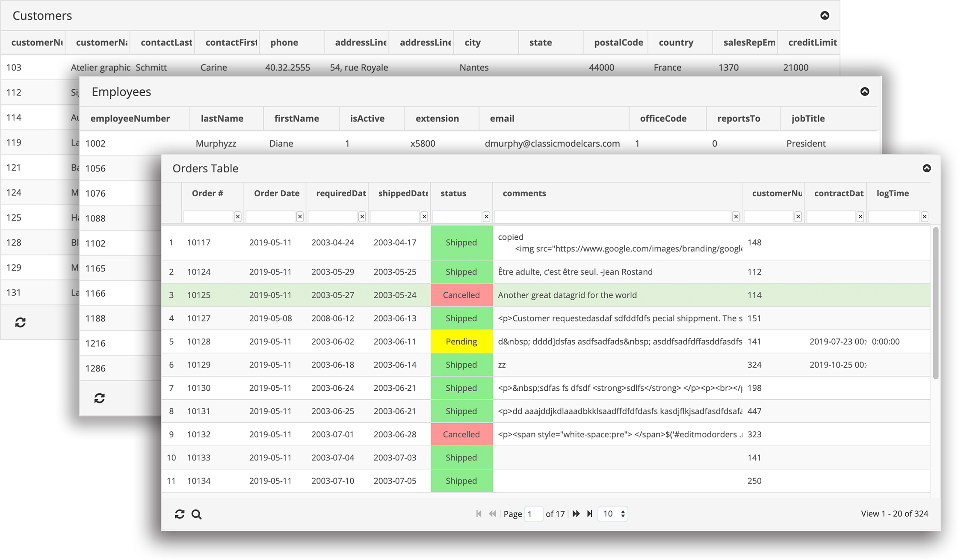The height and width of the screenshot is (560, 958).
Task: Click the Orders Table vertical scrollbar
Action: tap(935, 304)
